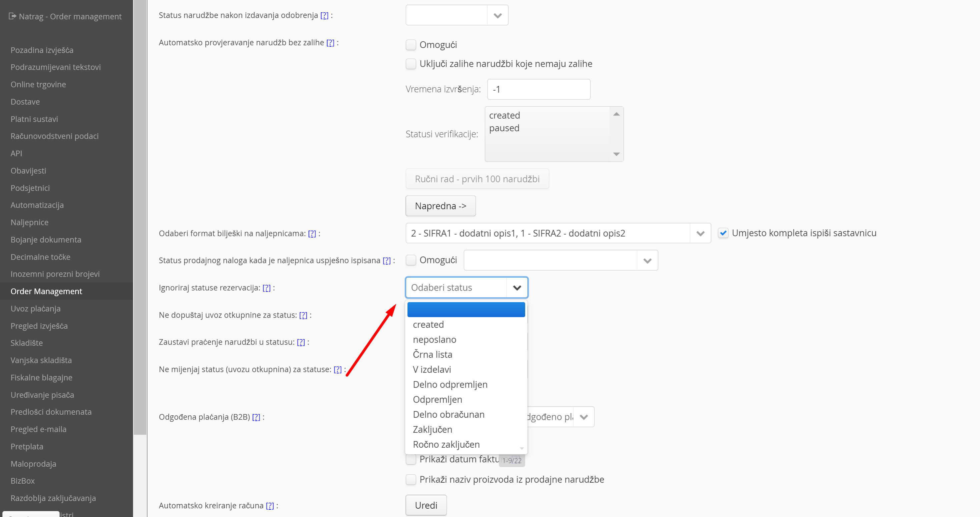Image resolution: width=980 pixels, height=517 pixels.
Task: Open help [?] for Automatsko kreiranje računa
Action: tap(270, 506)
